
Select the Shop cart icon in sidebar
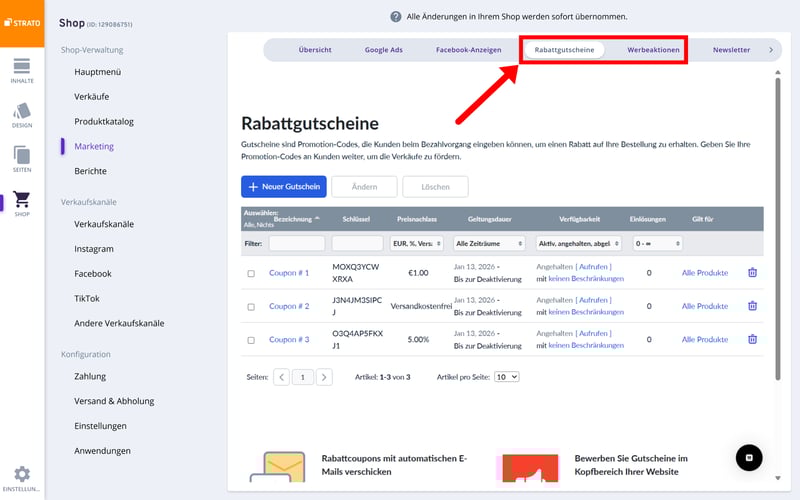coord(22,203)
